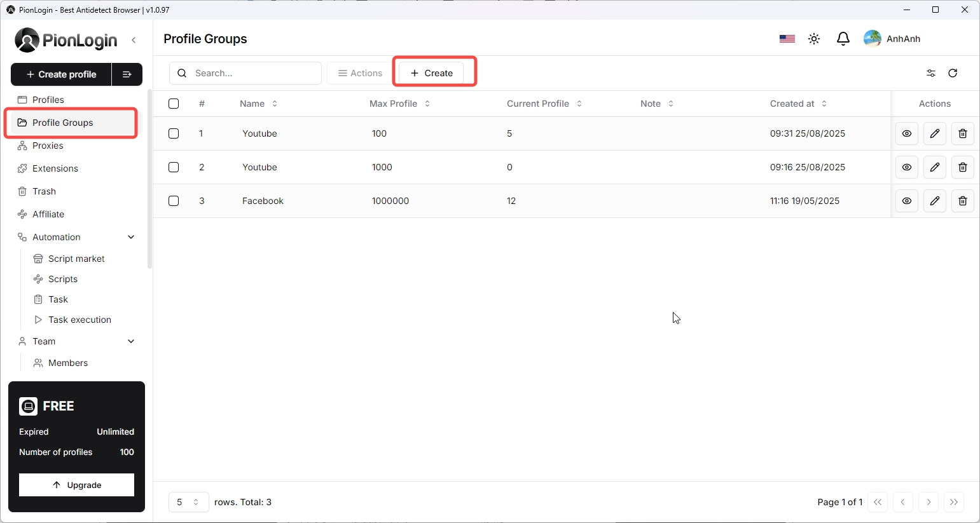Select the first Youtube row checkbox
The width and height of the screenshot is (980, 523).
pos(174,133)
